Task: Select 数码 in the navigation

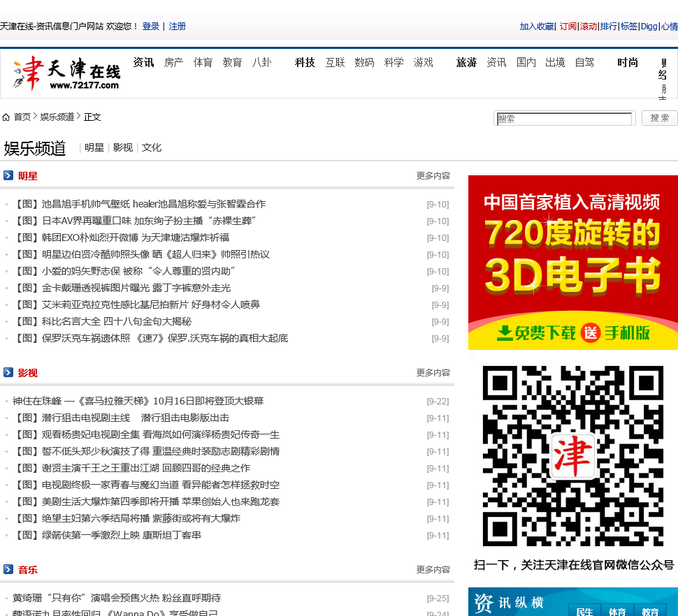Action: 364,63
